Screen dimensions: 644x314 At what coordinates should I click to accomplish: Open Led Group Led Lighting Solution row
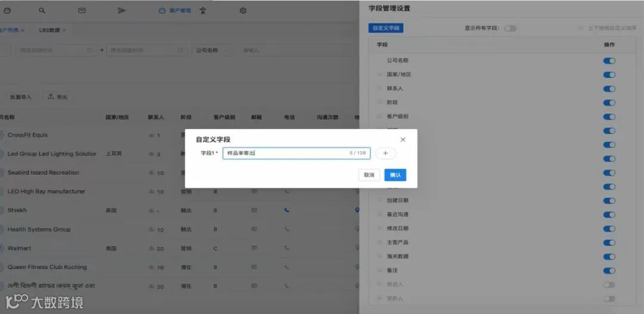[52, 153]
